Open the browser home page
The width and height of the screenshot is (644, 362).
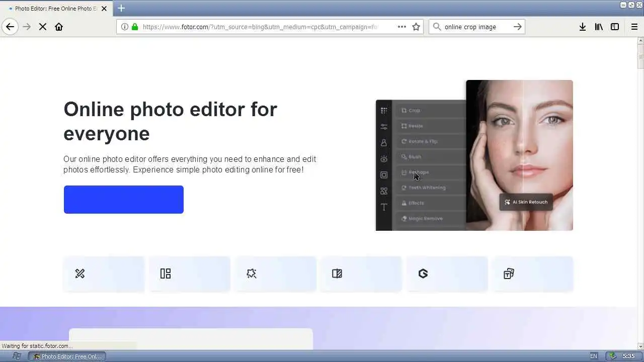tap(59, 27)
